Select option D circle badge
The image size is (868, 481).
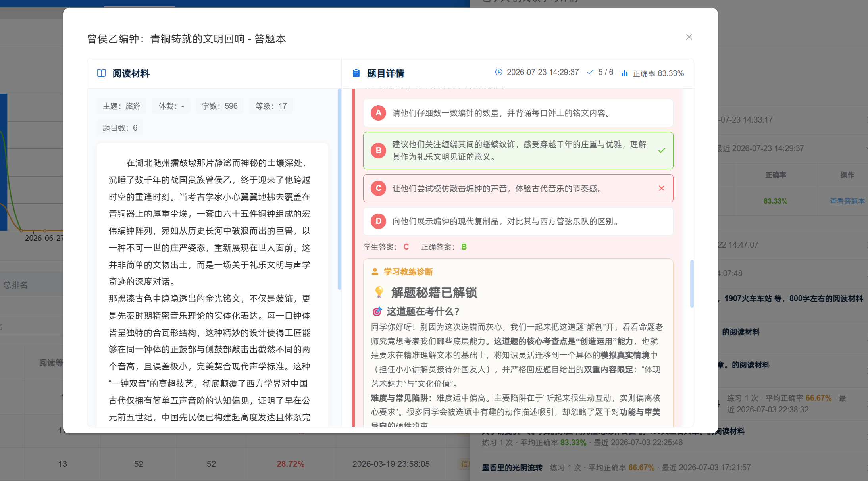click(x=378, y=221)
